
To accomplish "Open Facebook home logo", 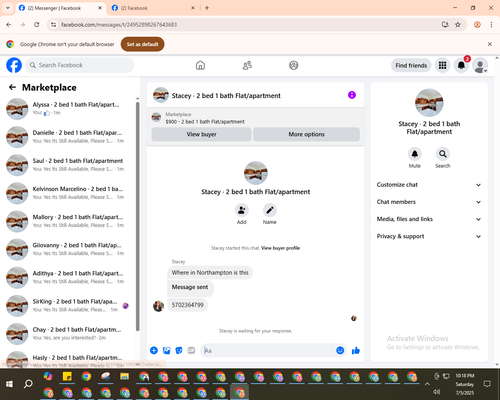I will point(14,65).
